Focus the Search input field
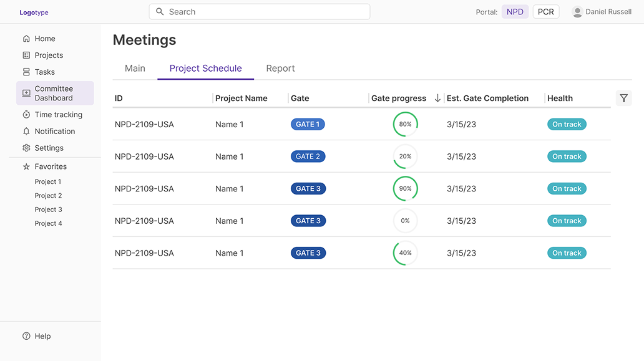The image size is (644, 361). tap(260, 12)
